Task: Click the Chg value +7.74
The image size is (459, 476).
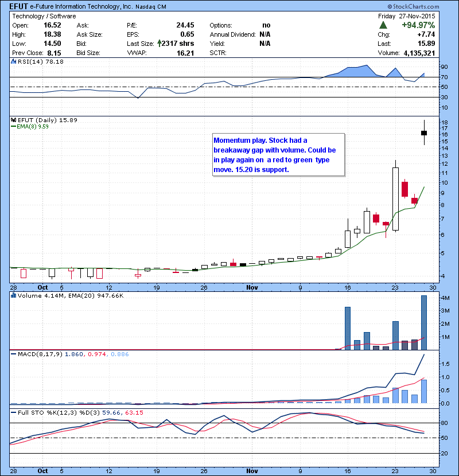Action: [426, 34]
